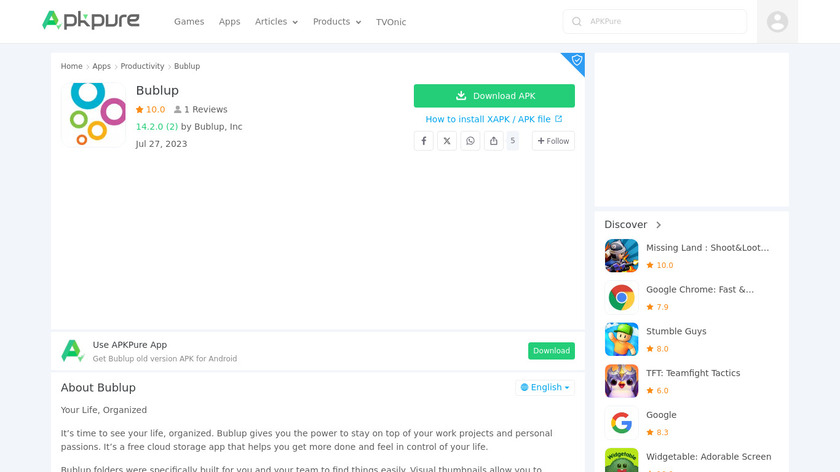This screenshot has width=840, height=472.
Task: Click the Google Chrome 7.9 rating
Action: point(657,307)
